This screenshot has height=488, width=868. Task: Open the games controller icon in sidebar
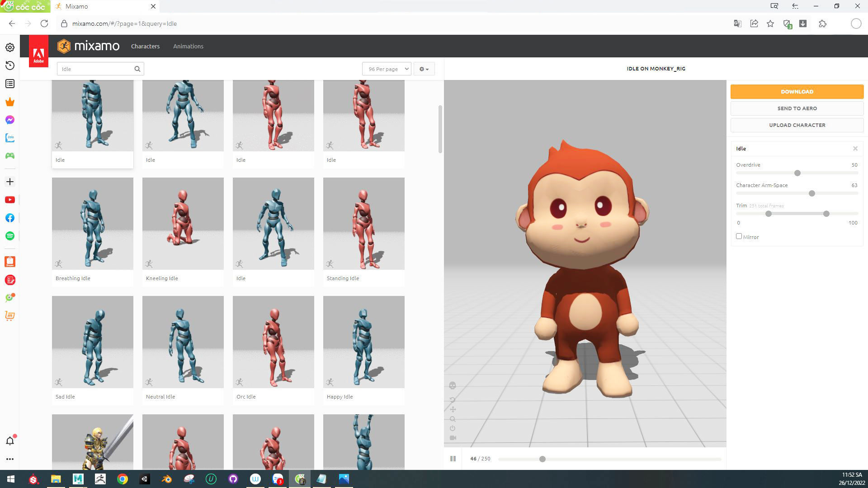[10, 156]
